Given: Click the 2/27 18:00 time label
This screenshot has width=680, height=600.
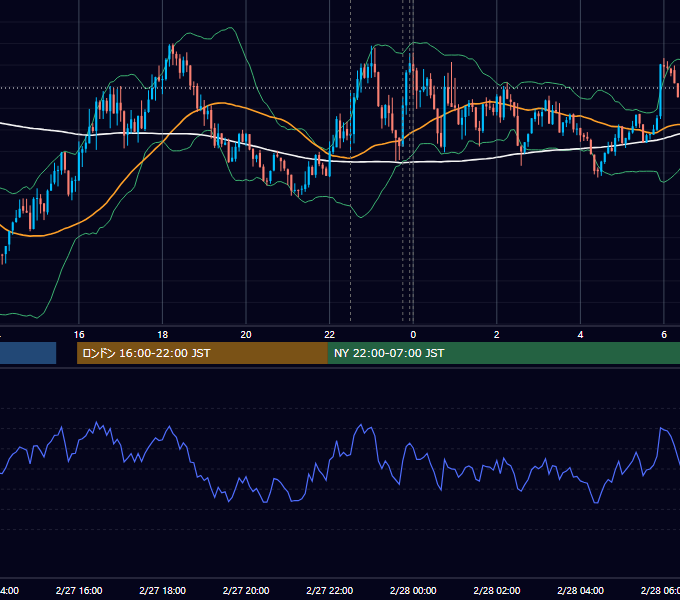Looking at the screenshot, I should coord(163,590).
